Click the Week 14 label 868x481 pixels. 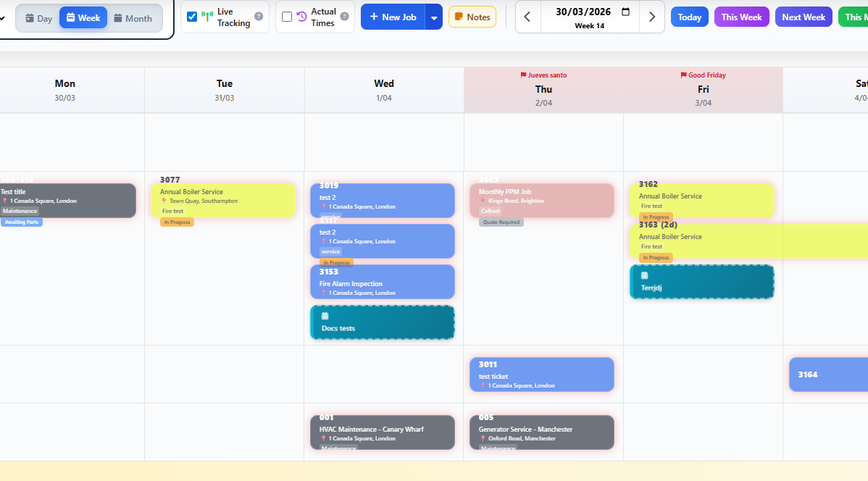[590, 26]
